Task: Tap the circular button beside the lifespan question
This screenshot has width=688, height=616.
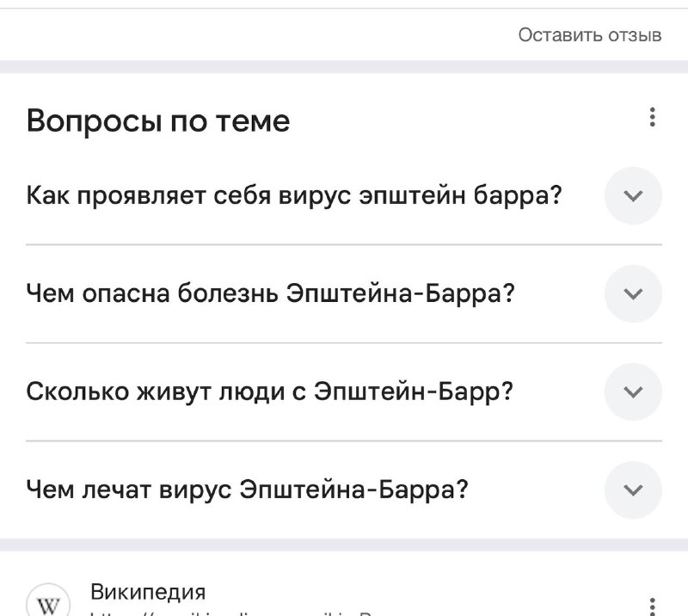Action: click(633, 391)
